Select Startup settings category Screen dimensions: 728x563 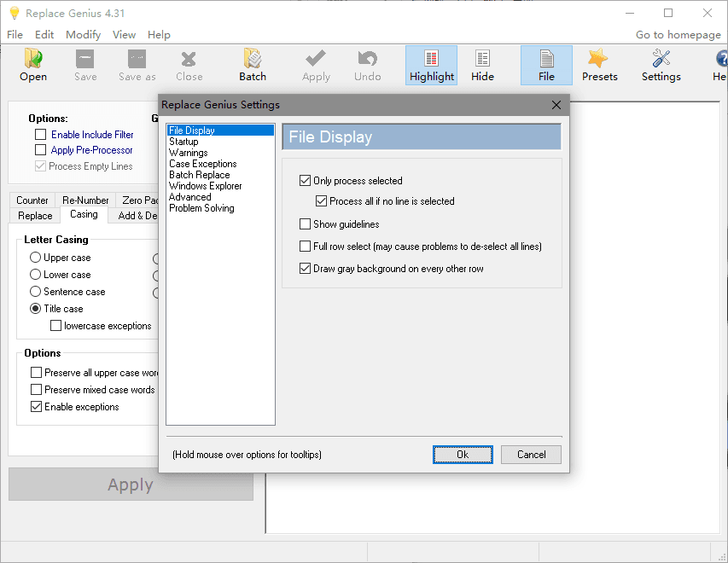point(220,142)
